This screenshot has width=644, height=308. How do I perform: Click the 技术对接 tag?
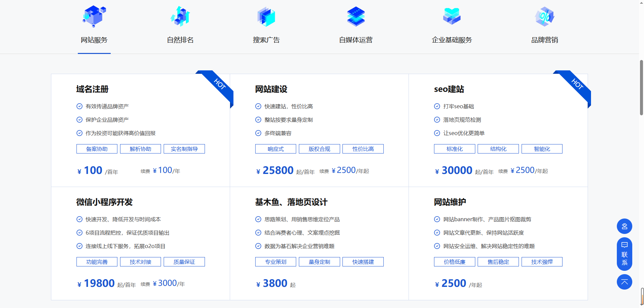(141, 262)
